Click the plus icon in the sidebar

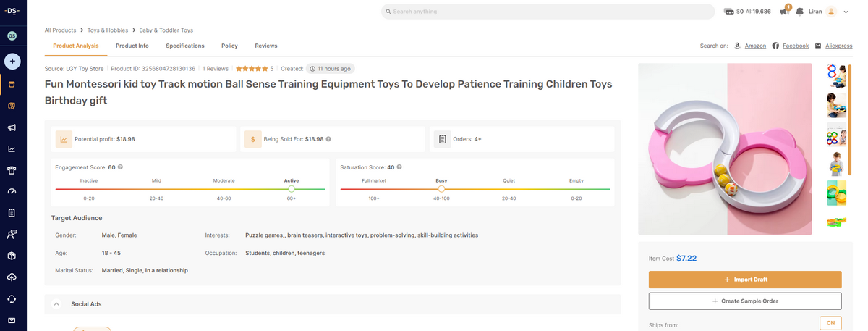pos(13,61)
